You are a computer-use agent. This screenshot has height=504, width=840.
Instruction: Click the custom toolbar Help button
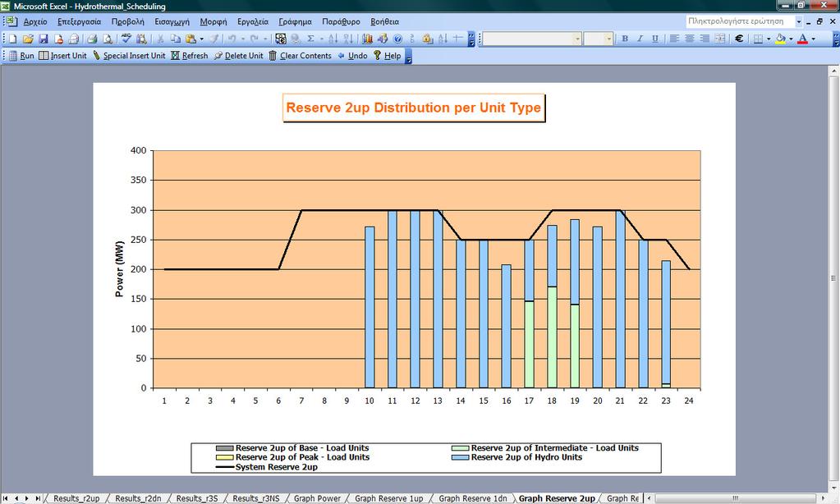pyautogui.click(x=387, y=56)
